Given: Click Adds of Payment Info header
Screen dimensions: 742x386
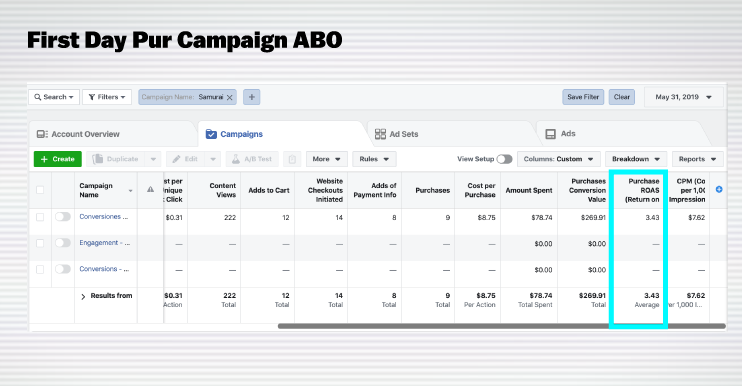Looking at the screenshot, I should tap(375, 190).
